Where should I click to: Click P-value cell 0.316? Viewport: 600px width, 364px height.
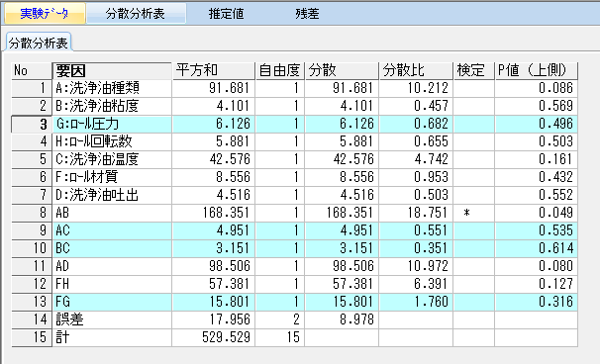click(536, 302)
